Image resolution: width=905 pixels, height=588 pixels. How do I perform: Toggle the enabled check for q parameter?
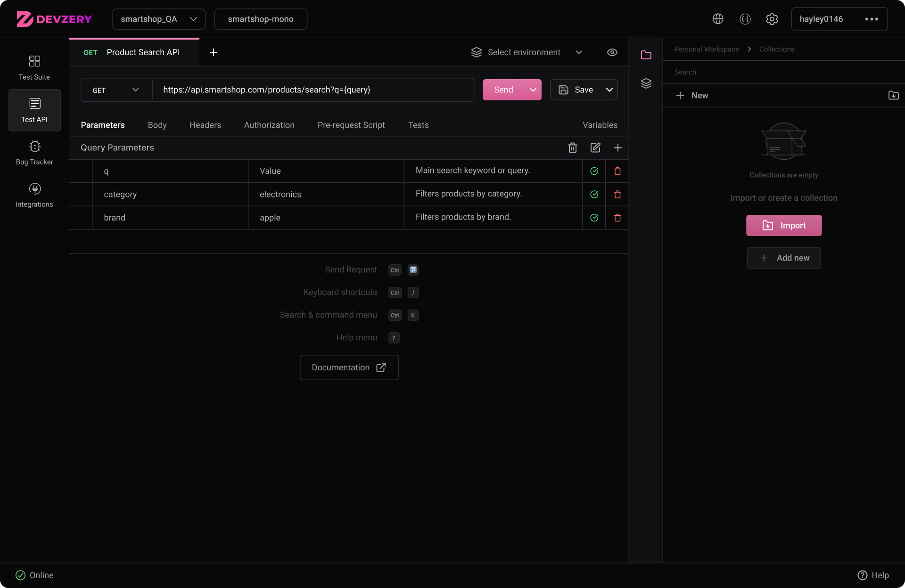594,171
